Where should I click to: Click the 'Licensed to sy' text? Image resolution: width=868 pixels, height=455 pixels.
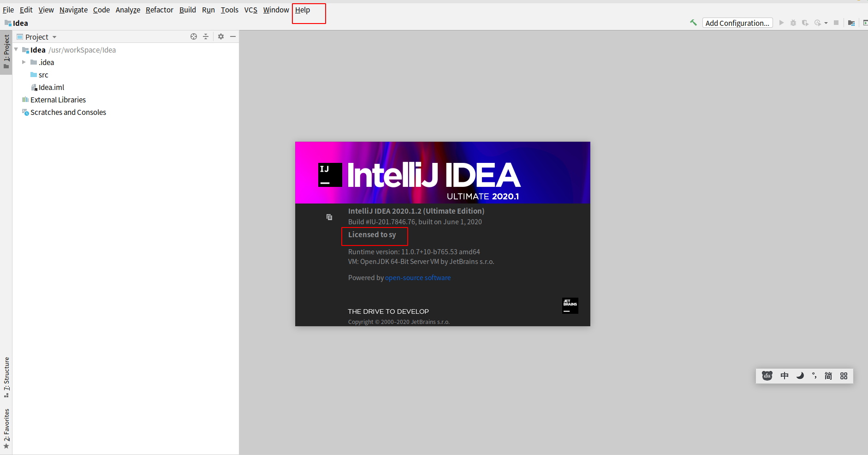372,234
